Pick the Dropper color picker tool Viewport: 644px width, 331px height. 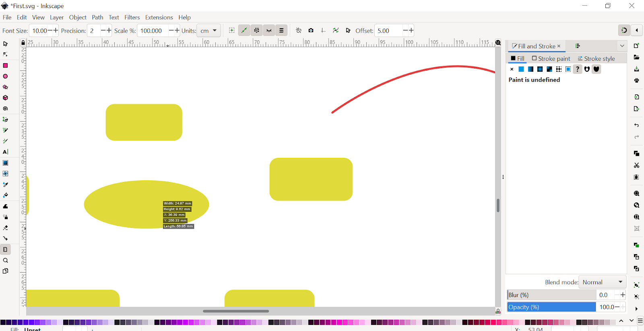(x=6, y=184)
